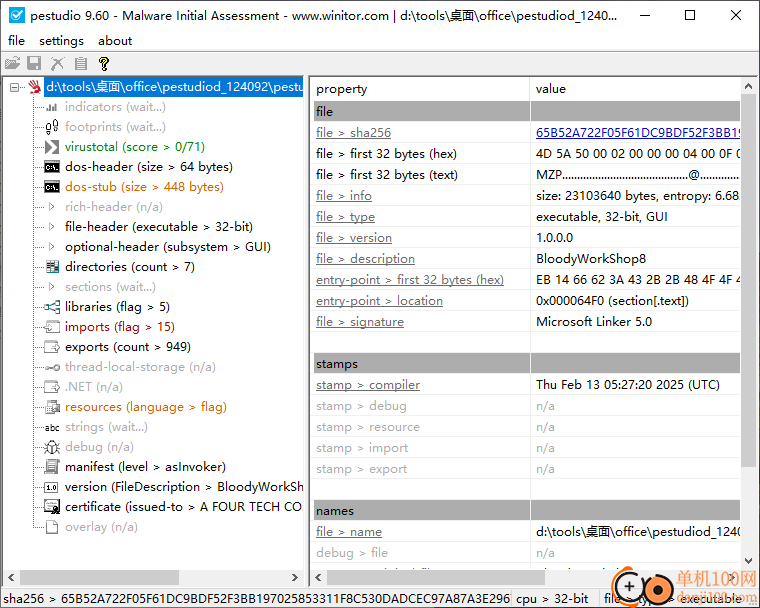Click the file > type link
Viewport: 760px width, 608px height.
pos(345,217)
